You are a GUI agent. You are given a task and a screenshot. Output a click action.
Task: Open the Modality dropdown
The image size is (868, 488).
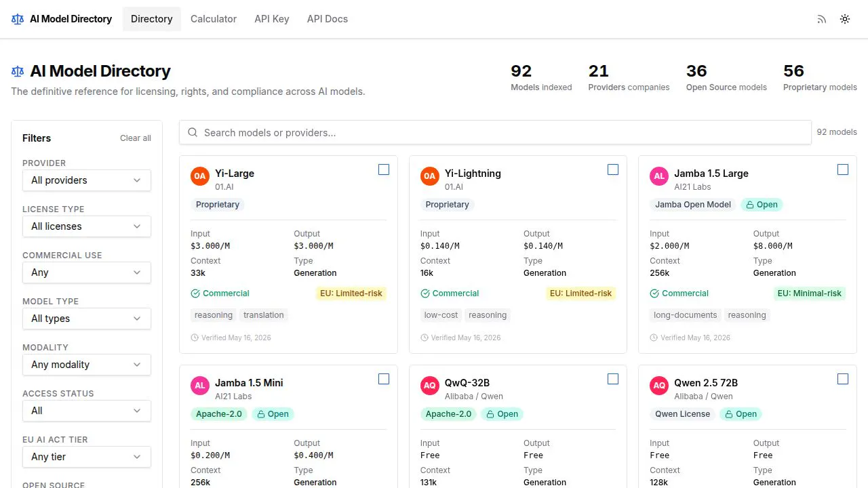[87, 365]
